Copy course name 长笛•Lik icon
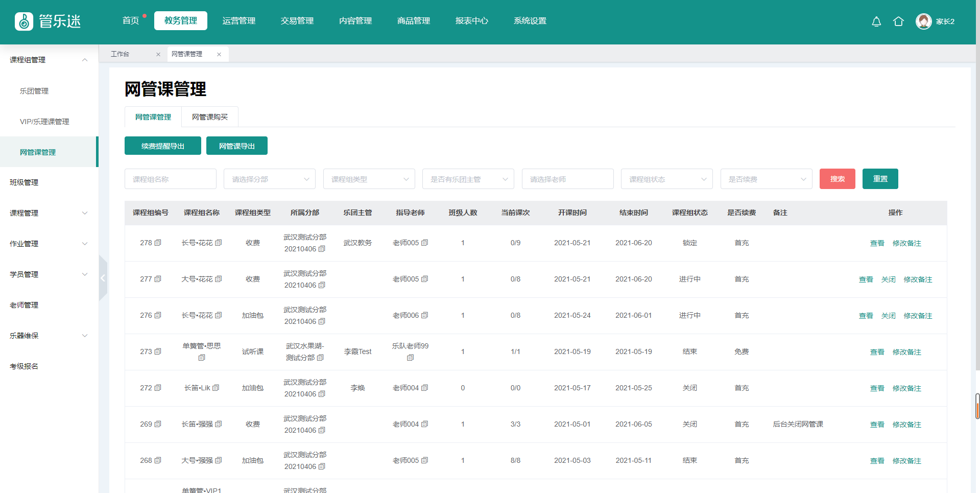 click(216, 388)
